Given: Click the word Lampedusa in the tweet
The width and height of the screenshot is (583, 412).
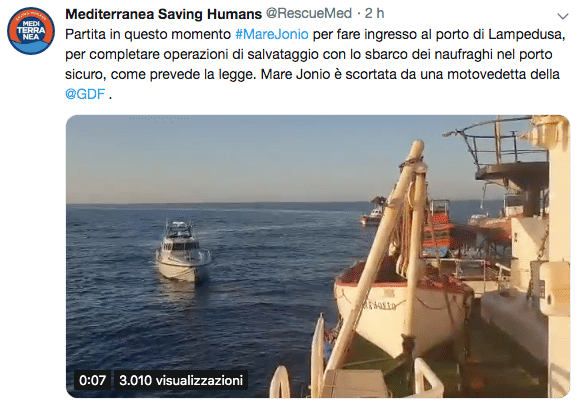Looking at the screenshot, I should pos(526,34).
